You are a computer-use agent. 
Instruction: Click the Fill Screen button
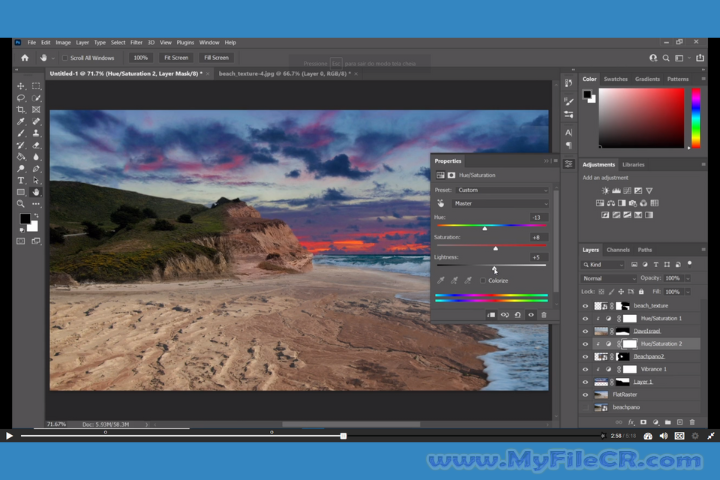(216, 58)
